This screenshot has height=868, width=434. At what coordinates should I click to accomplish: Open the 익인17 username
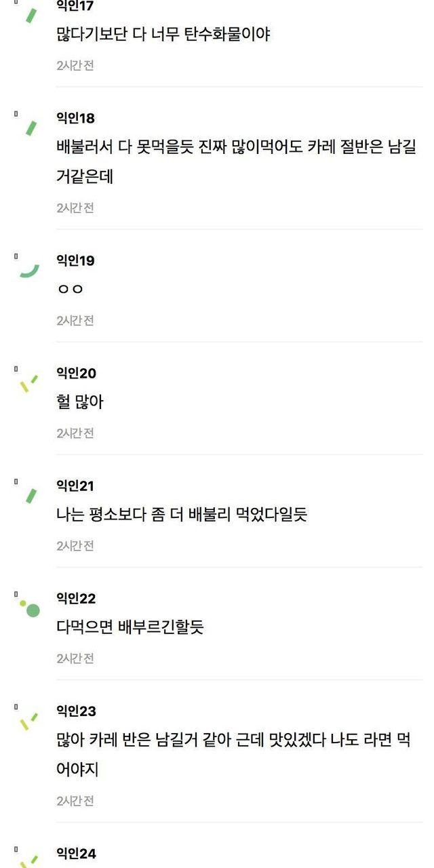click(75, 6)
